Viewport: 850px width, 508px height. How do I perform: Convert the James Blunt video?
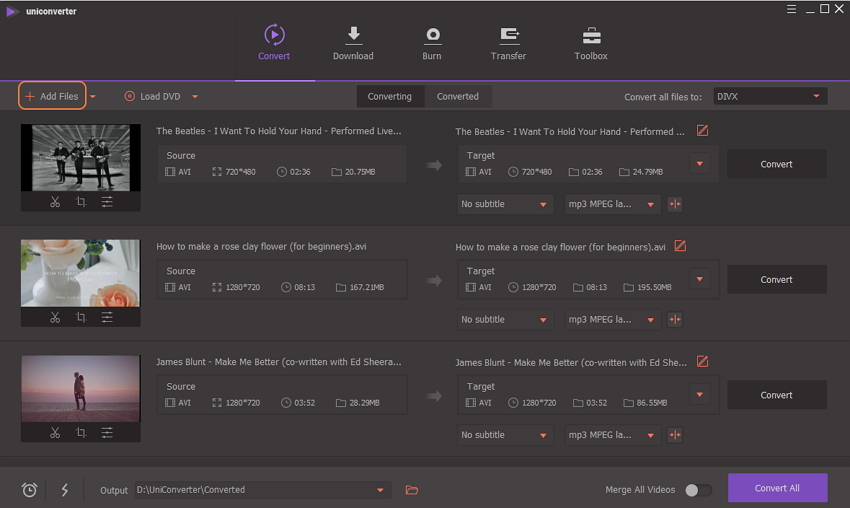tap(776, 395)
